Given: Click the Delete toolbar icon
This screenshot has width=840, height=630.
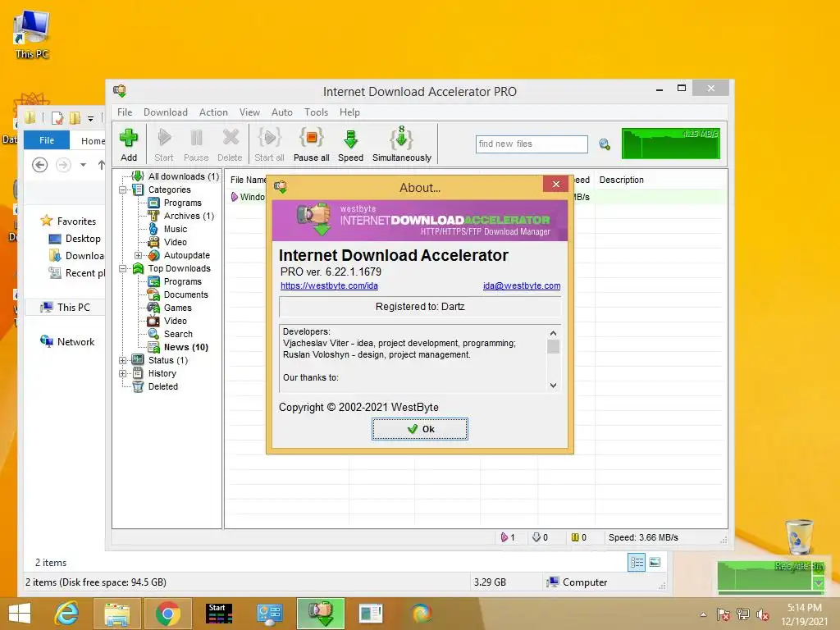Looking at the screenshot, I should (x=230, y=144).
